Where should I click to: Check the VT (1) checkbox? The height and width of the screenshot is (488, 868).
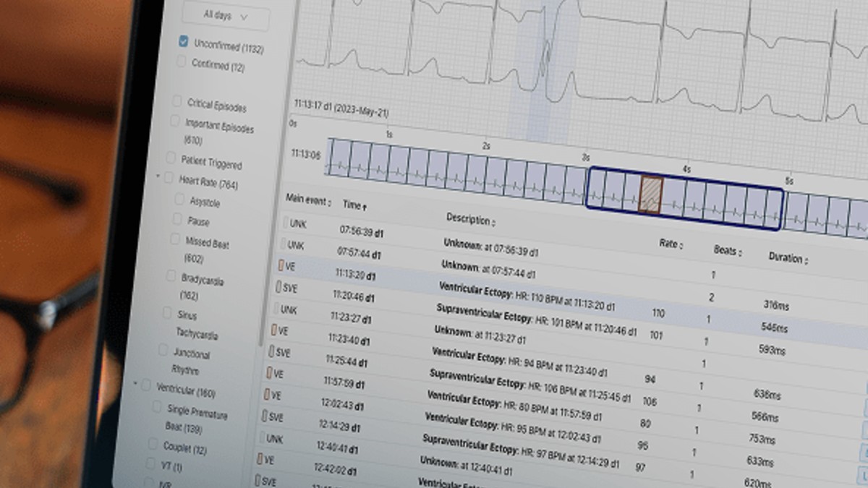(x=150, y=463)
